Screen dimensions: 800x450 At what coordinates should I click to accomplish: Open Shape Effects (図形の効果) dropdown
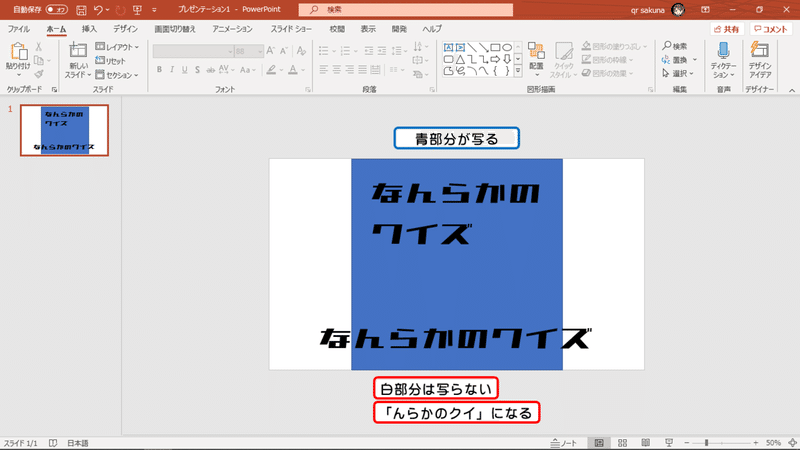[607, 73]
